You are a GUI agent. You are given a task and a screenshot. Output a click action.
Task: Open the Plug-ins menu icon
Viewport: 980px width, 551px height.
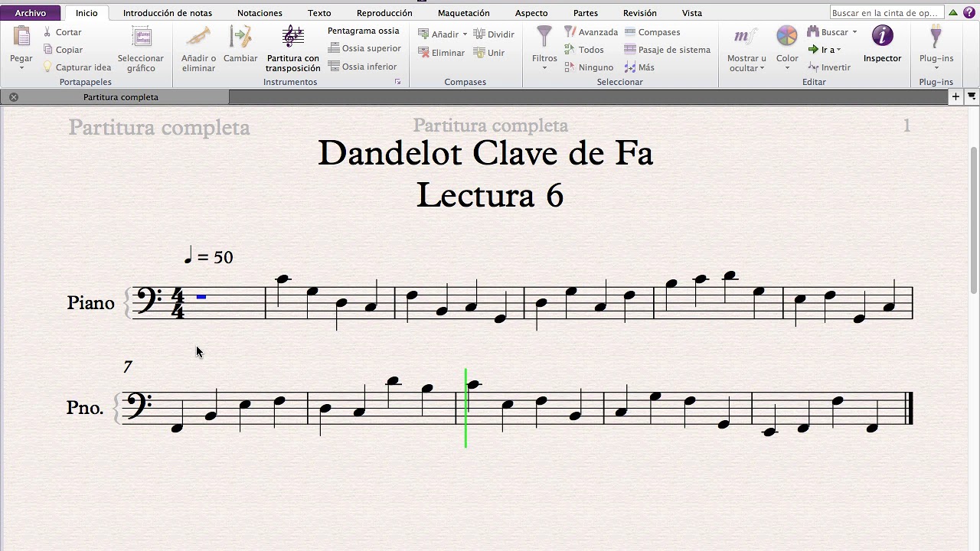coord(936,37)
